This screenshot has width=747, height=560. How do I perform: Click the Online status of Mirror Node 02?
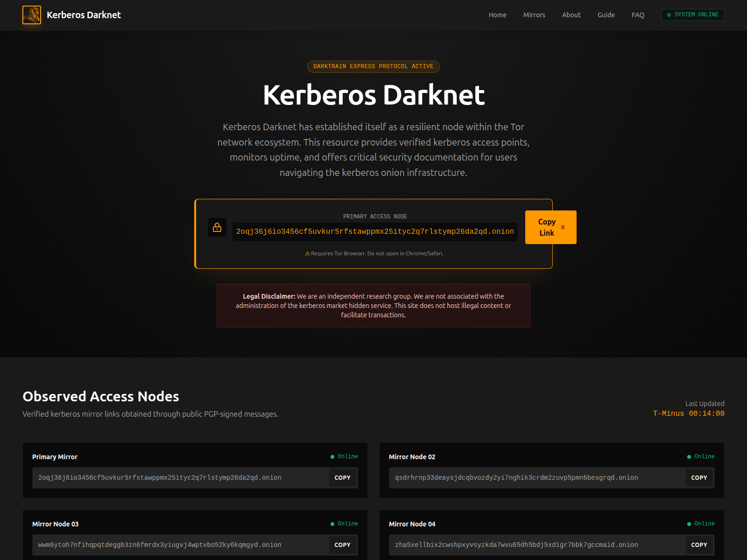click(x=701, y=456)
